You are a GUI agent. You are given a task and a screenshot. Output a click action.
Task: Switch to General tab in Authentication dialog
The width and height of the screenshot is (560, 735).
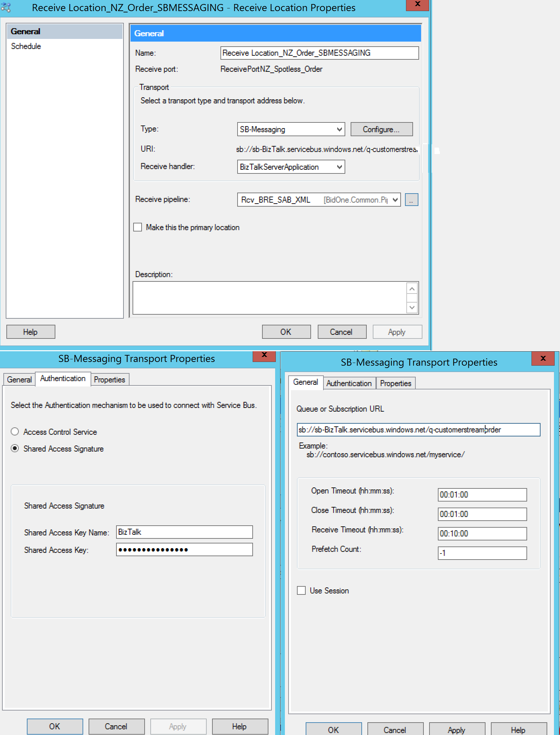(x=19, y=379)
